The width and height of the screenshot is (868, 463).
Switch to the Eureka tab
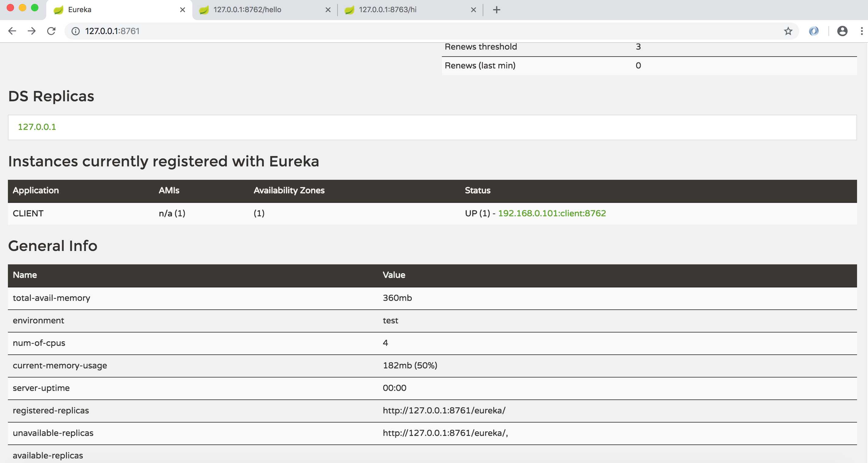pos(119,10)
